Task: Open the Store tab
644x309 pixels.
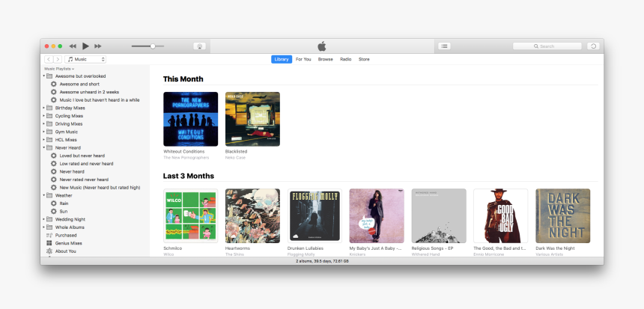Action: (364, 60)
